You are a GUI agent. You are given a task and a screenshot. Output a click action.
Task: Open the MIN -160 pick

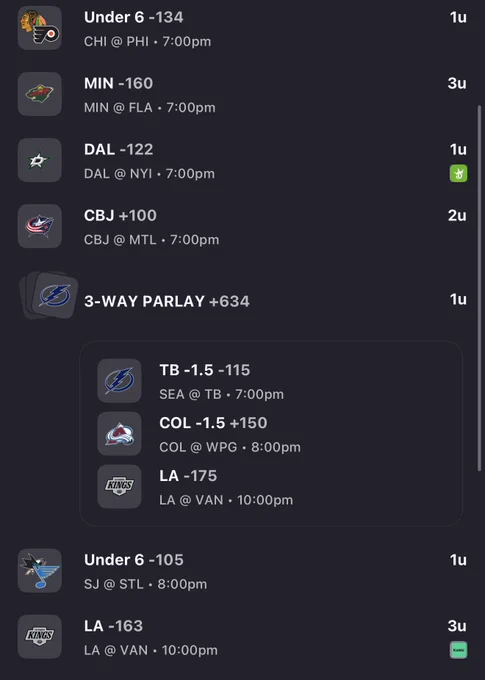pos(242,94)
